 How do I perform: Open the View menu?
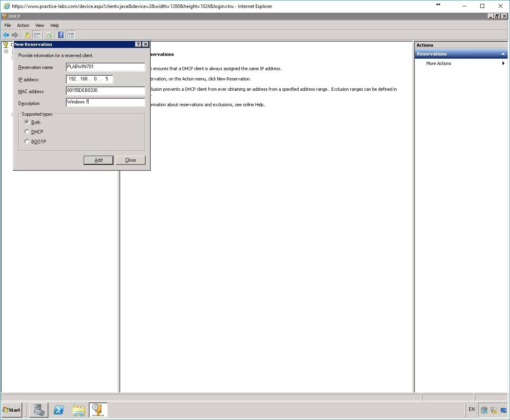coord(40,25)
